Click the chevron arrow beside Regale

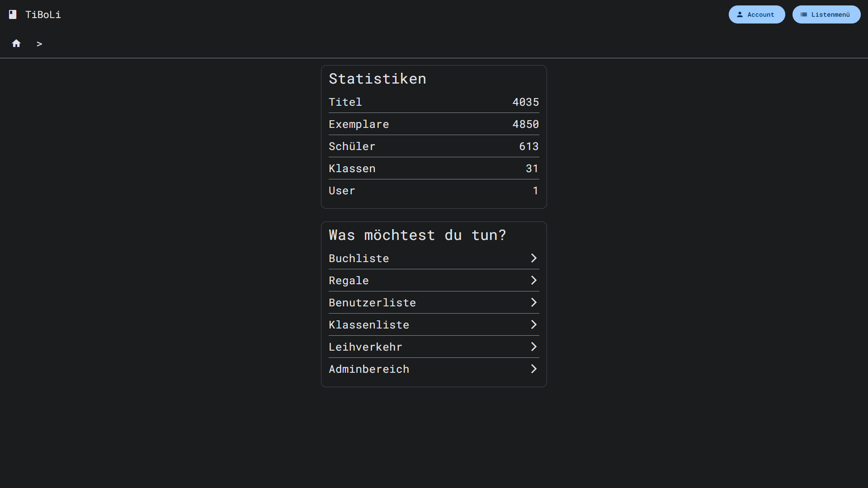[533, 280]
